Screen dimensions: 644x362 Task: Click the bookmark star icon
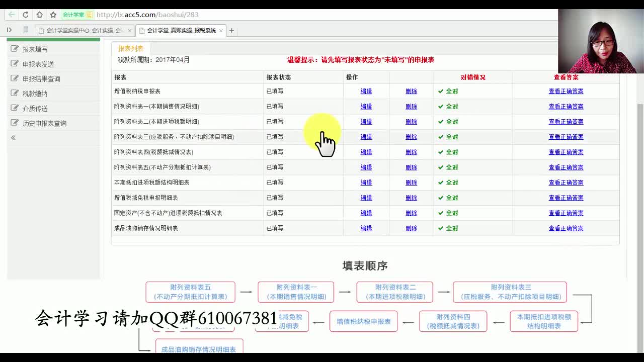coord(52,15)
